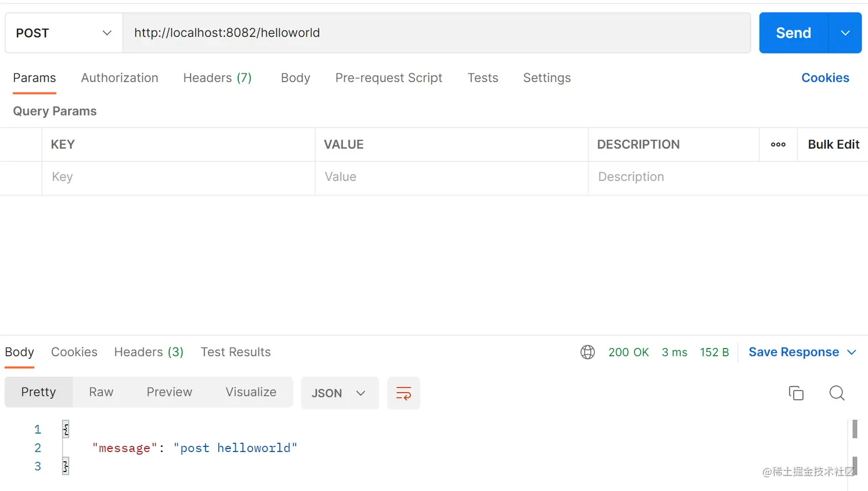The width and height of the screenshot is (868, 491).
Task: Select the Raw response view
Action: coord(101,392)
